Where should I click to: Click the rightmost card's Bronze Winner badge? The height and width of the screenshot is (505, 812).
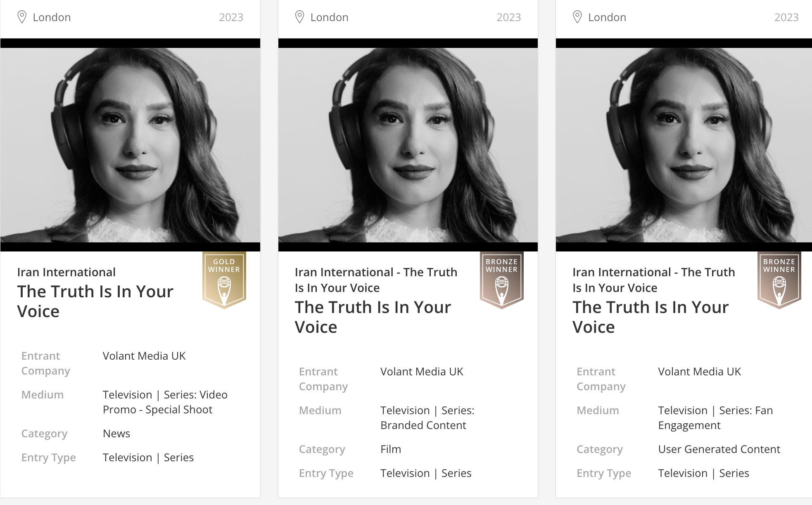click(x=779, y=280)
